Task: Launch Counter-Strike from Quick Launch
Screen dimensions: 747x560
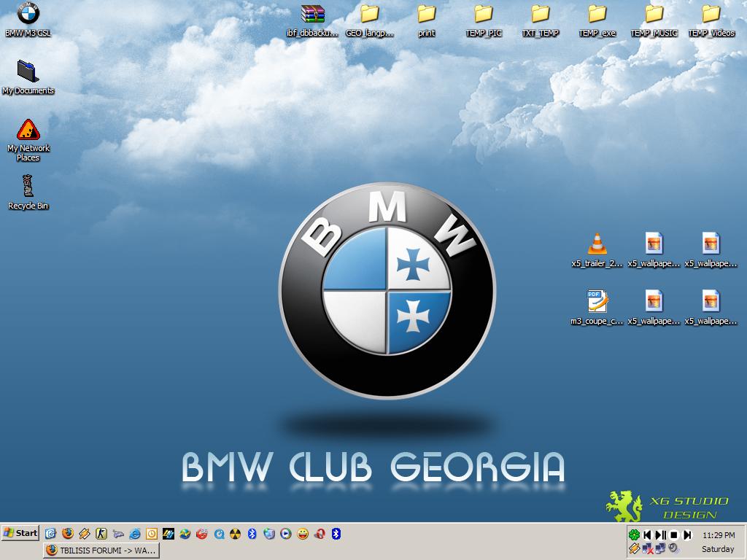Action: pyautogui.click(x=101, y=534)
